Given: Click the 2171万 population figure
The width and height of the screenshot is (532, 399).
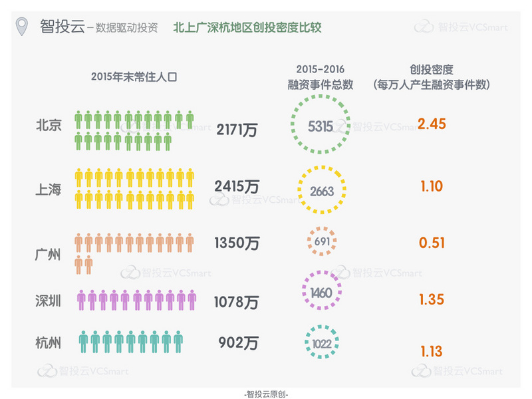Looking at the screenshot, I should click(237, 130).
